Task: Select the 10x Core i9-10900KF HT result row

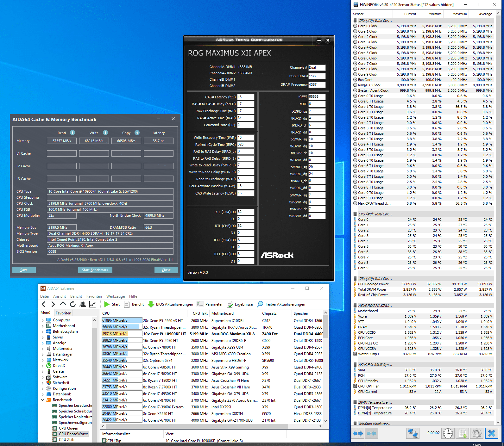Action: click(x=212, y=334)
